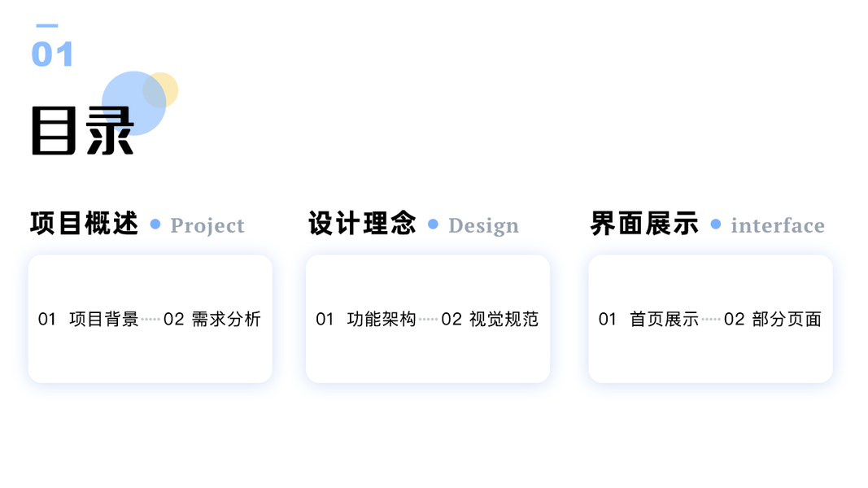868x488 pixels.
Task: Click the dotted separator after 功能架构
Action: point(428,320)
